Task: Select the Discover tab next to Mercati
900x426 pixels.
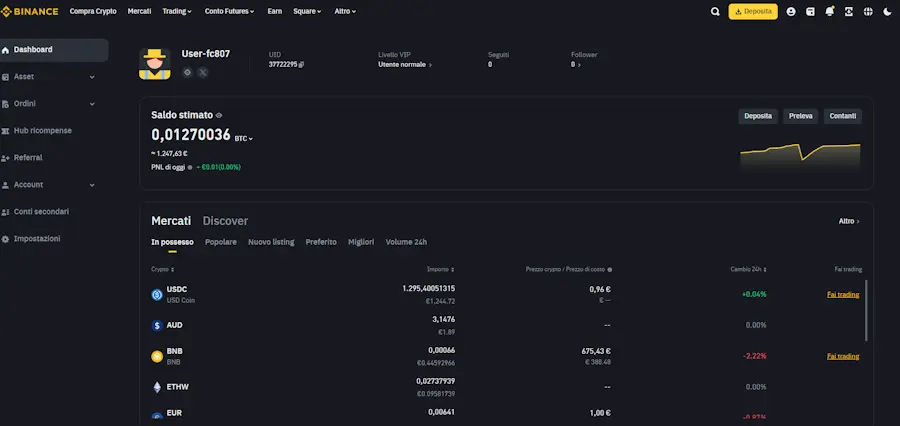Action: 225,220
